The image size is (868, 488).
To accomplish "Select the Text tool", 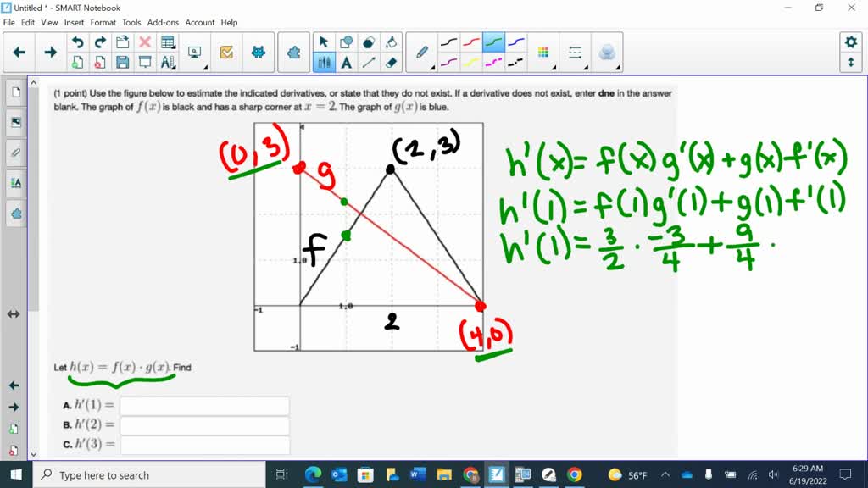I will click(348, 61).
